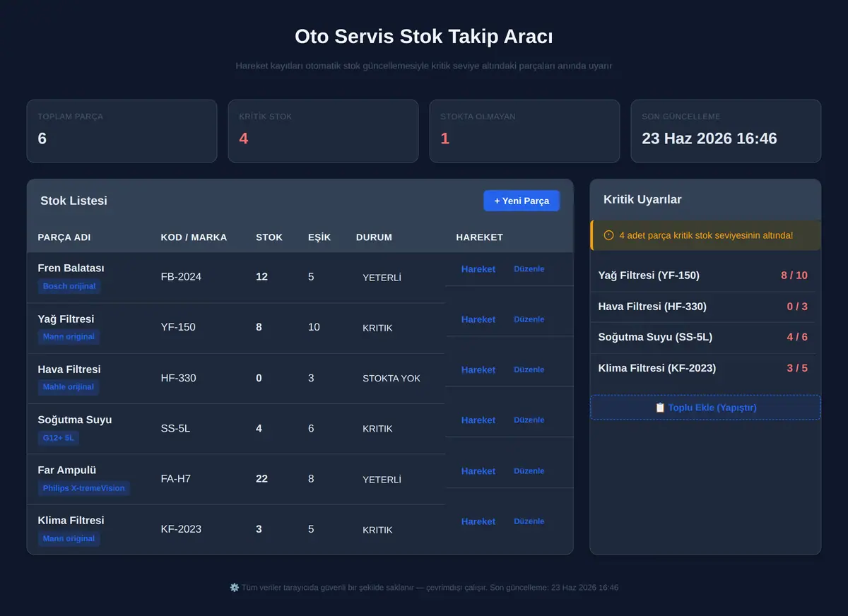The image size is (848, 616).
Task: Click Toplu Ekle (Yapıştır) button
Action: (705, 408)
